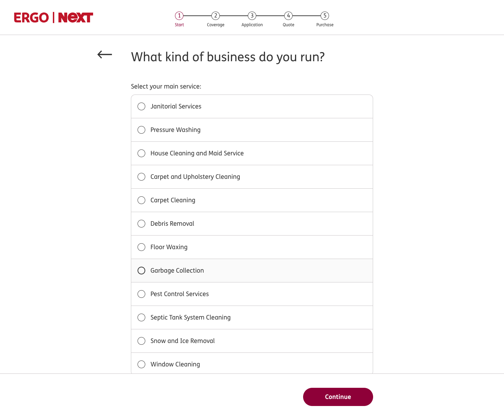Select Garbage Collection
504x420 pixels.
coord(141,271)
